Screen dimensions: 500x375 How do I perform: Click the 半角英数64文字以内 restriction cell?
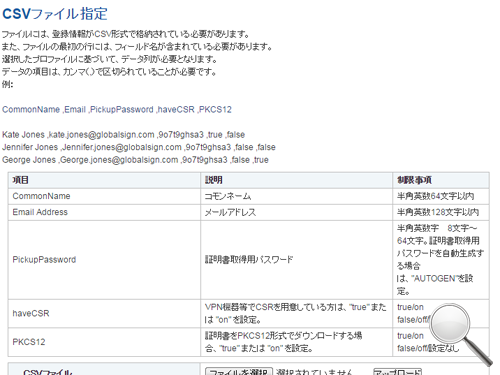(441, 196)
